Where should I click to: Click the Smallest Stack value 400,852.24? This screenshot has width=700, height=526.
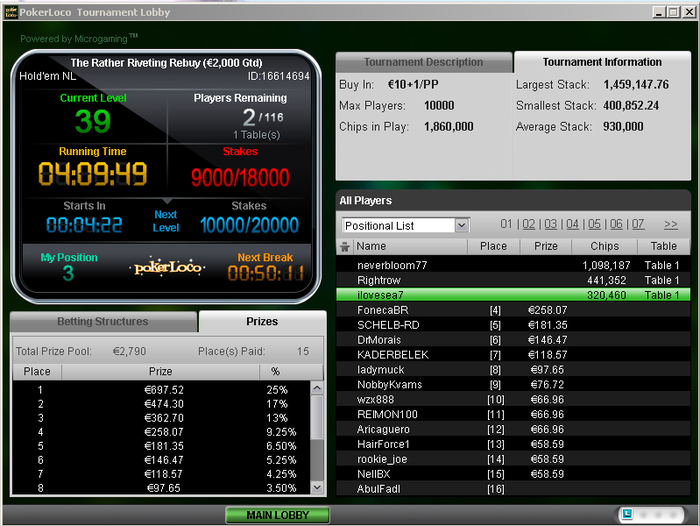[x=631, y=105]
